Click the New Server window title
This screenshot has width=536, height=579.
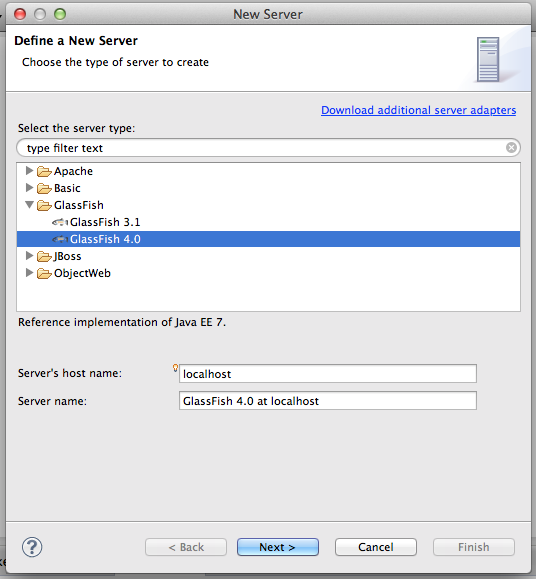[268, 14]
